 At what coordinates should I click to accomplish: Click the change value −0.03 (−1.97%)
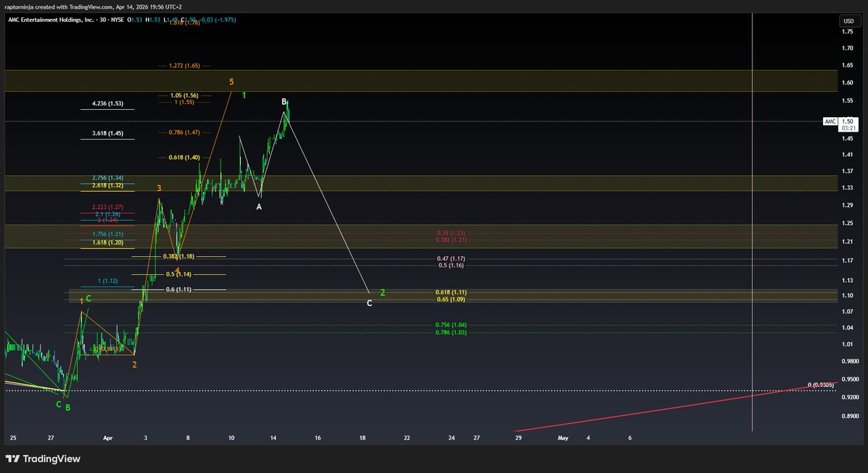pos(216,20)
